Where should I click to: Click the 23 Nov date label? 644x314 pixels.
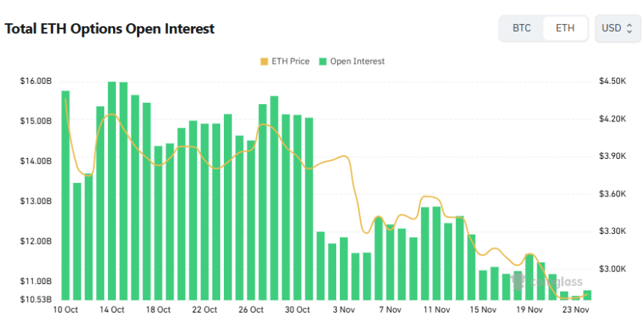pyautogui.click(x=577, y=309)
